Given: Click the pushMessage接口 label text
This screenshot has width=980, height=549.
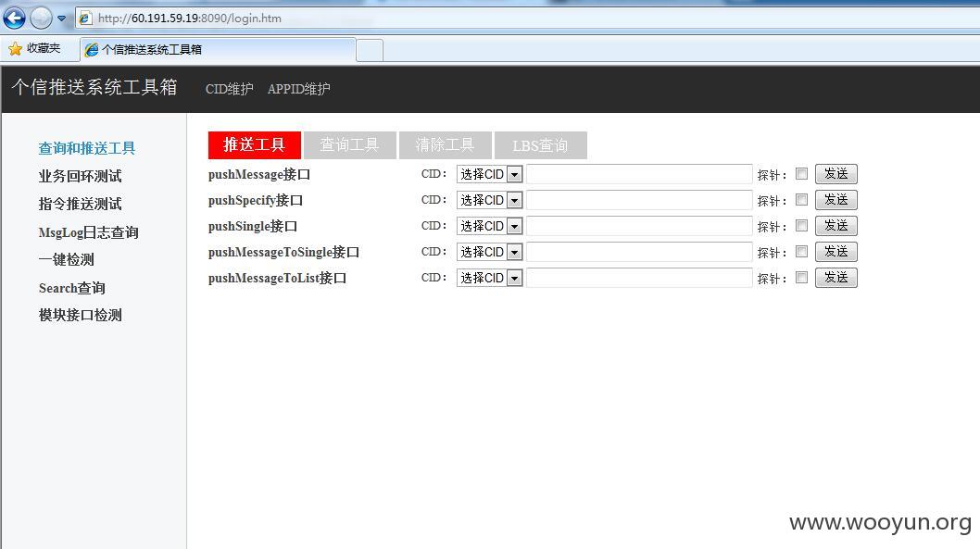Looking at the screenshot, I should (259, 175).
